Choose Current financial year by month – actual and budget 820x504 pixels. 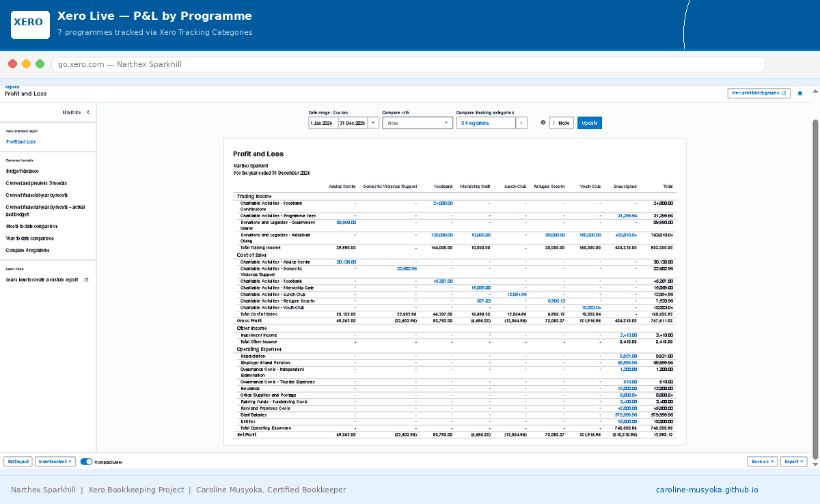pos(46,210)
